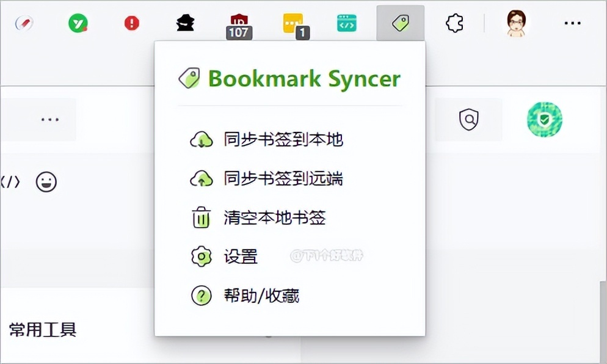Open the red exclamation alert extension

(132, 23)
